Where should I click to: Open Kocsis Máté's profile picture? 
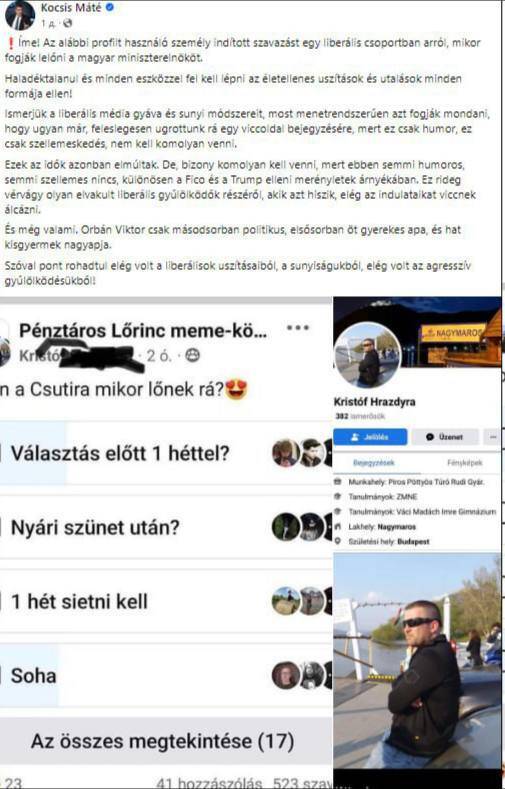19,15
